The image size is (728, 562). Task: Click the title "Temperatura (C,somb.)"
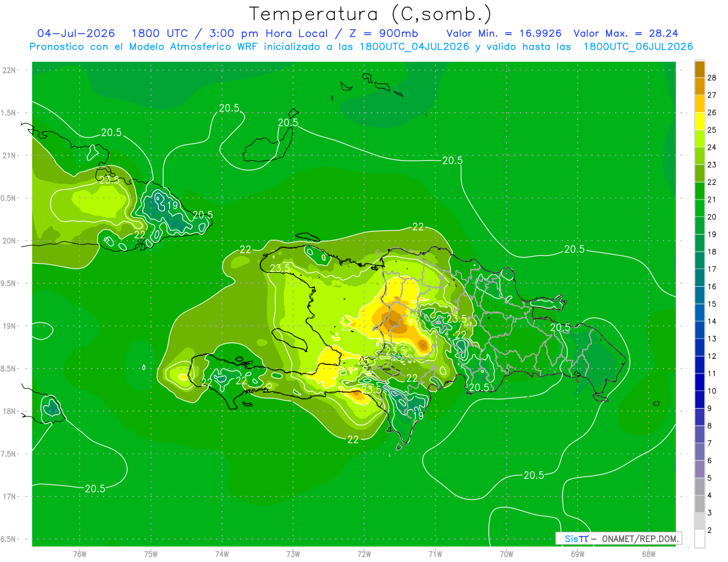click(371, 14)
